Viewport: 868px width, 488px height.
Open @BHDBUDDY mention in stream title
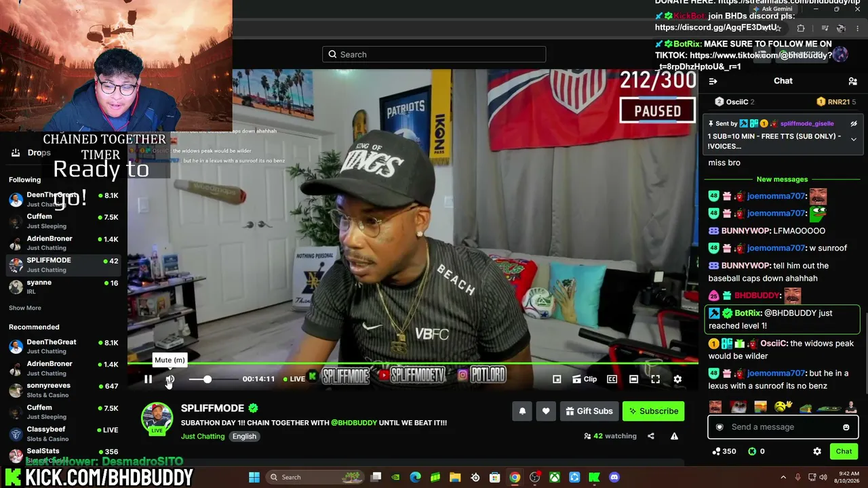pos(354,423)
